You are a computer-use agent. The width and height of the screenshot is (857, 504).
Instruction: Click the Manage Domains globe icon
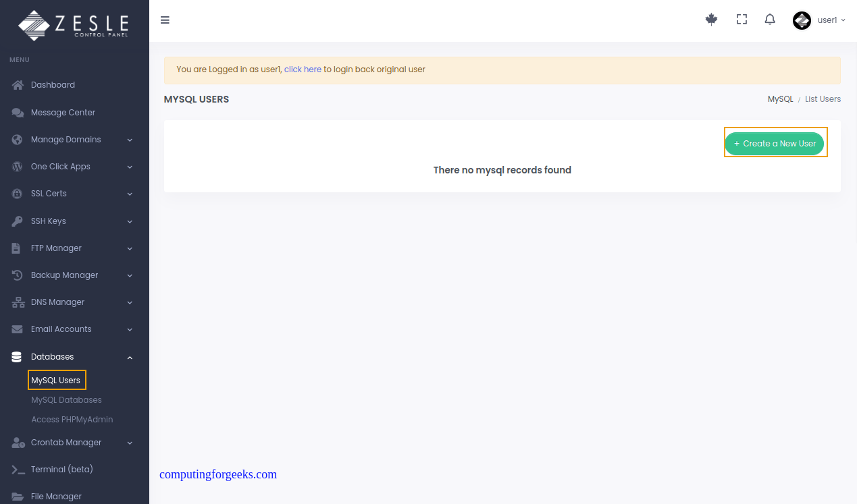[x=18, y=140]
